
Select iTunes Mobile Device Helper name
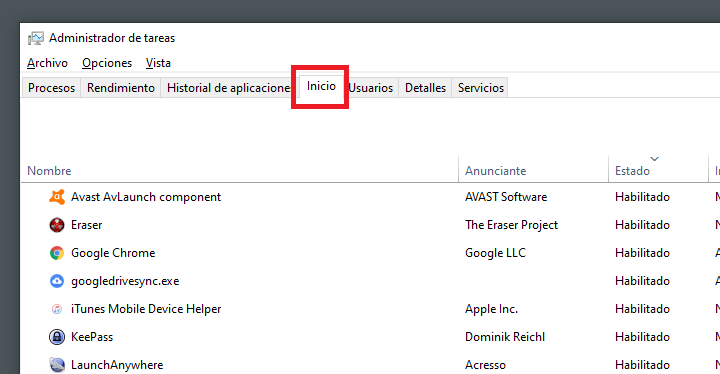point(146,309)
